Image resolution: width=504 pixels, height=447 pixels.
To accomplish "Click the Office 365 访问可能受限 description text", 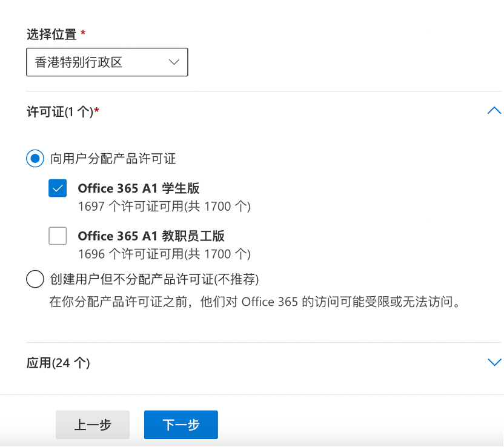I will click(x=254, y=301).
